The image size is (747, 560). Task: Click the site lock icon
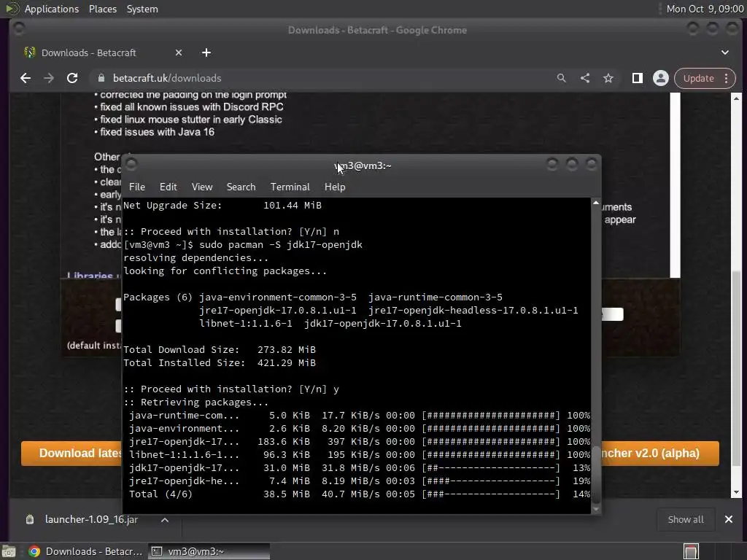[101, 78]
